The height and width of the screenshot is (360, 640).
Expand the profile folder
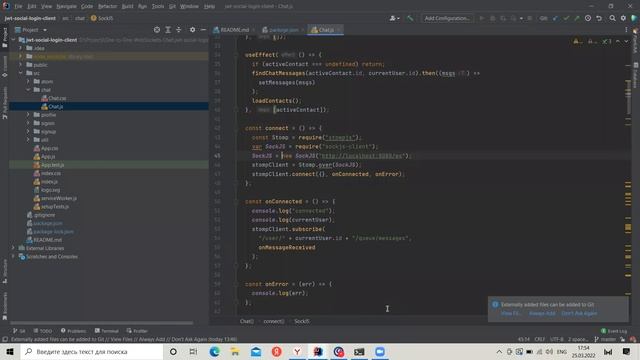click(28, 115)
